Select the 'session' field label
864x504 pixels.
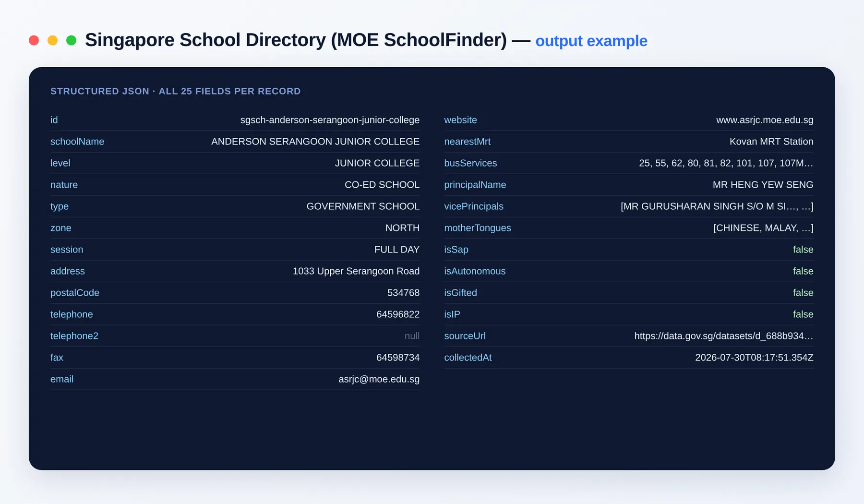(67, 250)
